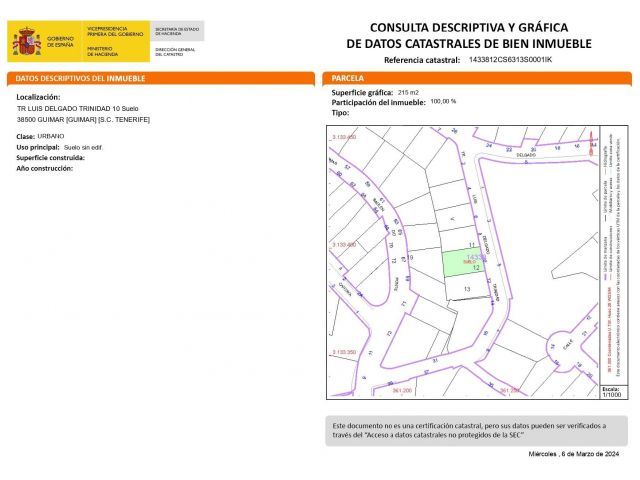
Task: Select the reference number 1433812CS6313S0001IK
Action: pos(510,60)
